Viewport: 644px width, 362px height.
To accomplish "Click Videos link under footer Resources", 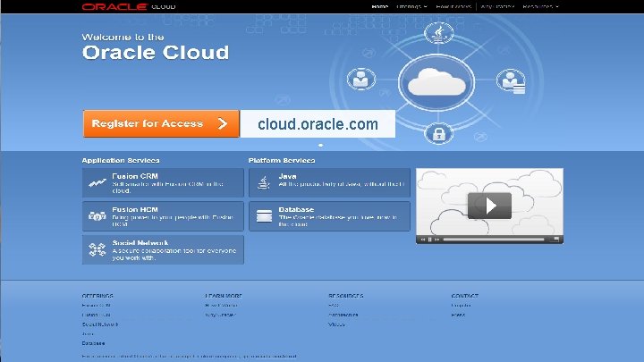I will pos(336,324).
